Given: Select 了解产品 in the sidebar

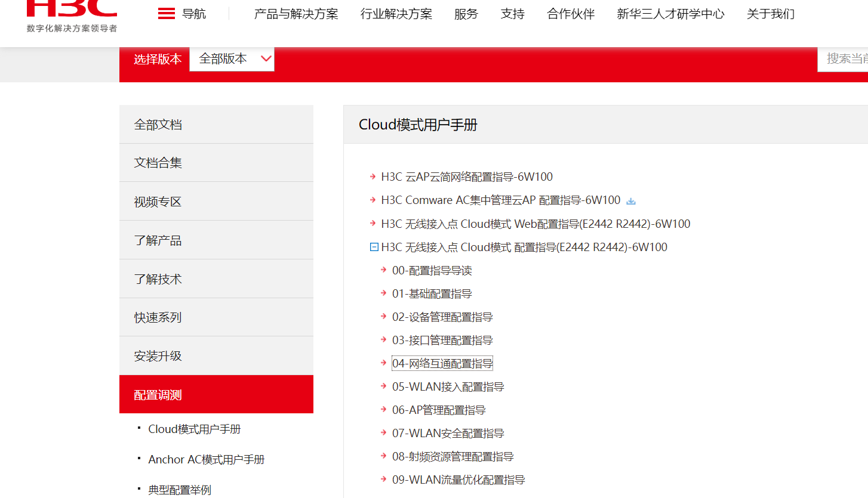Looking at the screenshot, I should 216,240.
